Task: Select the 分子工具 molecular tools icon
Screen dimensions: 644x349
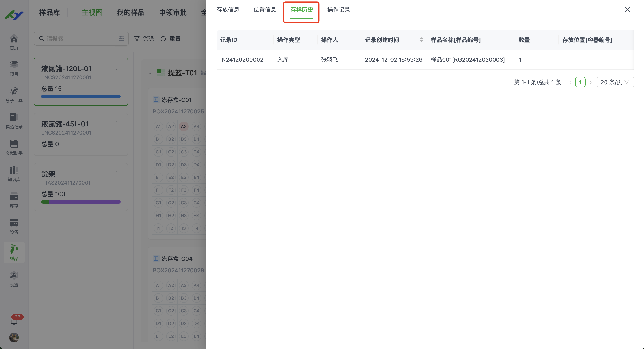Action: [x=14, y=91]
